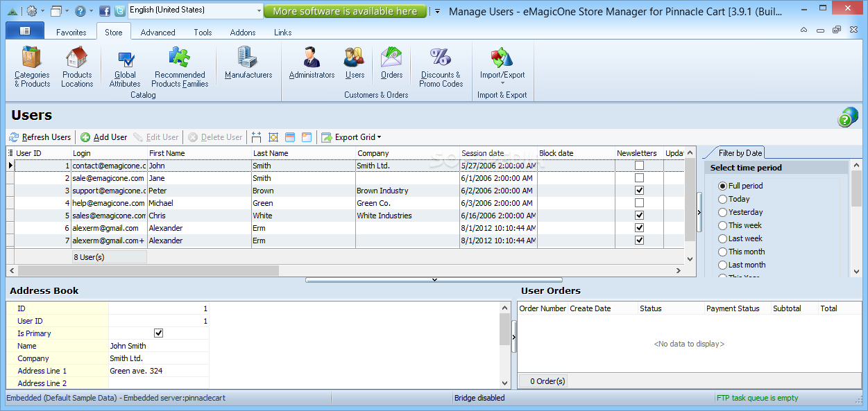Select the Yesterday radio button

[x=722, y=212]
